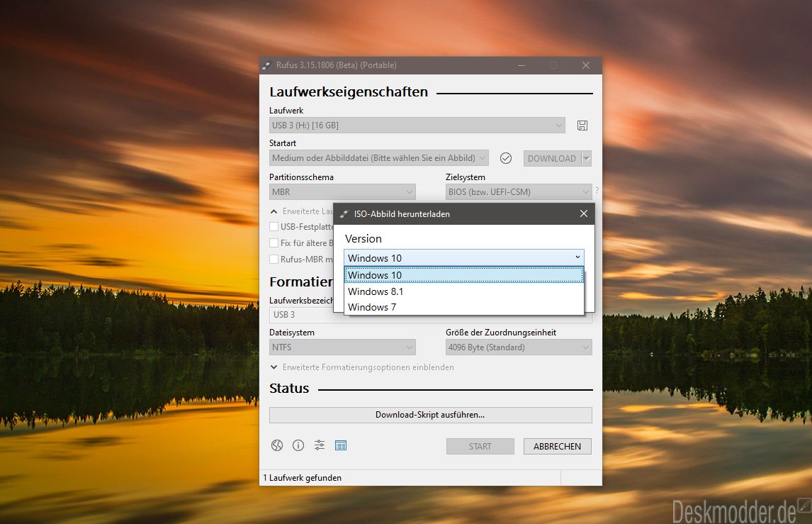The width and height of the screenshot is (812, 524).
Task: Toggle the Rufus-MBR checkbox
Action: (274, 259)
